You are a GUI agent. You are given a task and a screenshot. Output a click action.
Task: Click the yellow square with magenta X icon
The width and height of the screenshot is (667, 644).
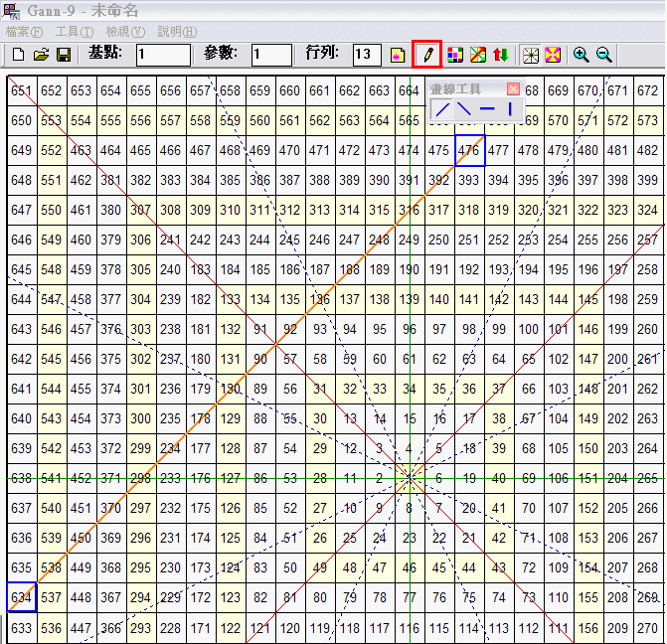553,55
